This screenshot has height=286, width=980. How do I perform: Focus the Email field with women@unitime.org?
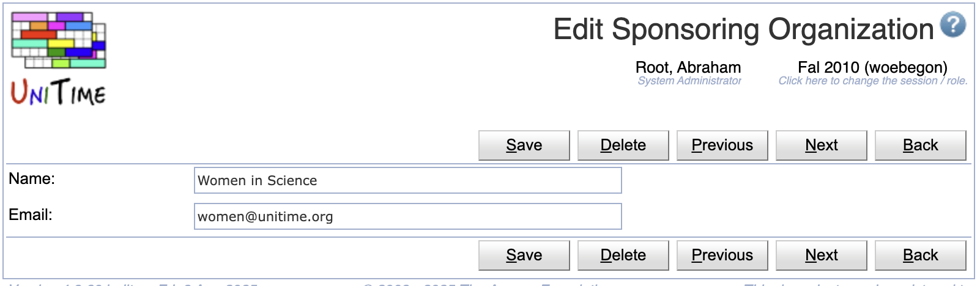click(x=408, y=216)
